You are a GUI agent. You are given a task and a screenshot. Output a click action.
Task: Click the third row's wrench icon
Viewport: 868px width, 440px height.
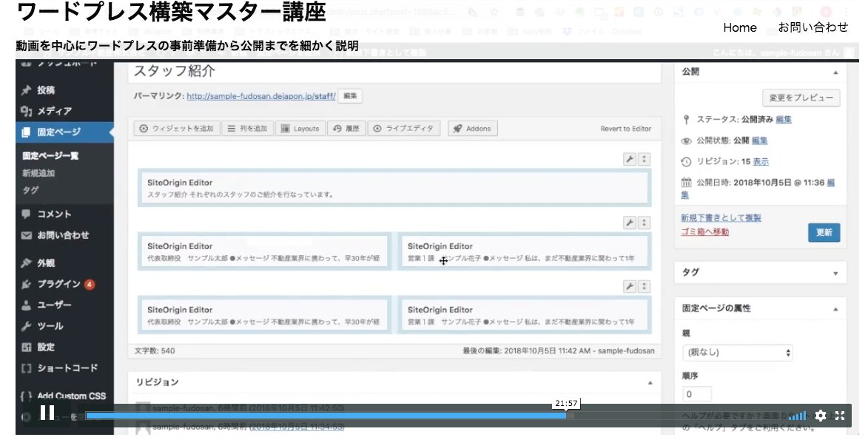point(630,287)
